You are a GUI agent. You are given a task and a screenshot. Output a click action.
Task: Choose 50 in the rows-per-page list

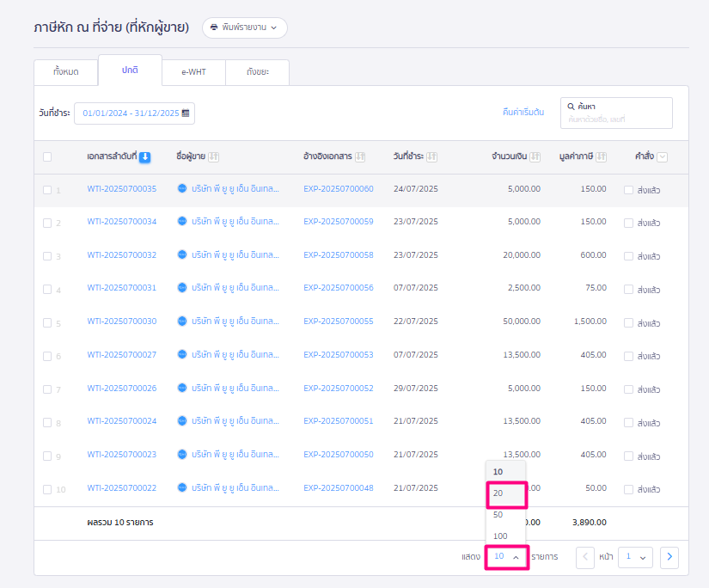[505, 515]
